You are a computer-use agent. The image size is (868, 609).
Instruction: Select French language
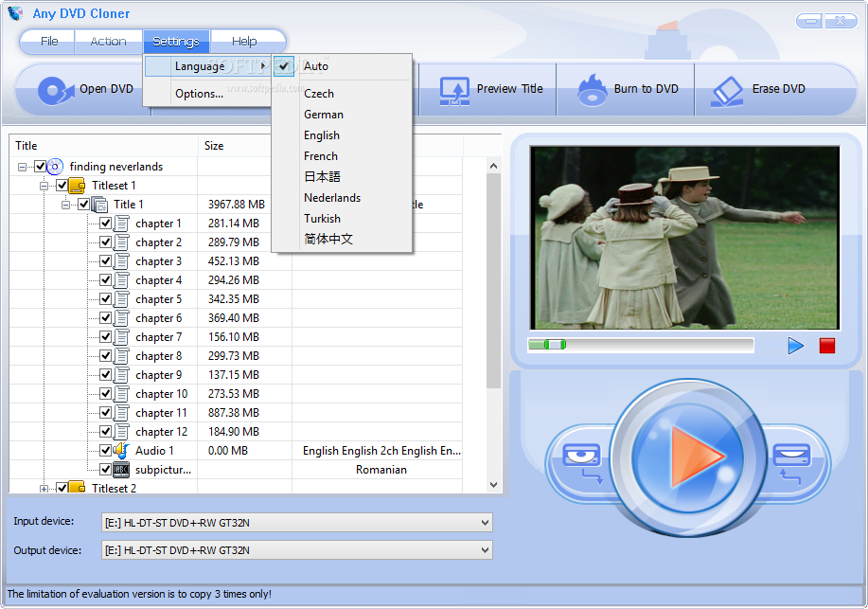342,156
